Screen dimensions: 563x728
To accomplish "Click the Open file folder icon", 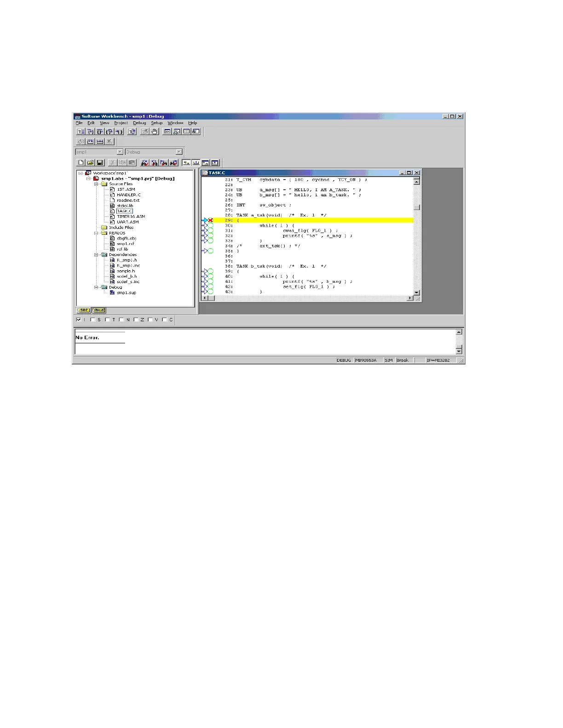I will coord(91,163).
